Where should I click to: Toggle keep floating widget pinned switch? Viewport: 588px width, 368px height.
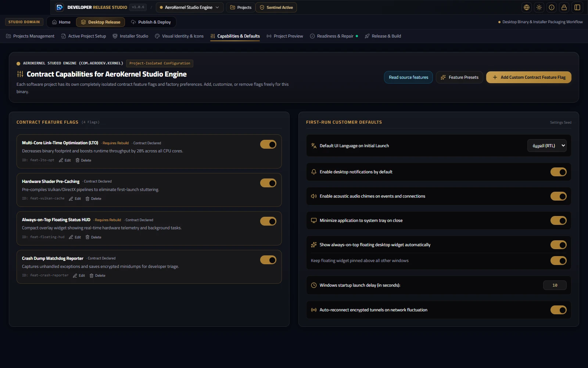(x=559, y=261)
